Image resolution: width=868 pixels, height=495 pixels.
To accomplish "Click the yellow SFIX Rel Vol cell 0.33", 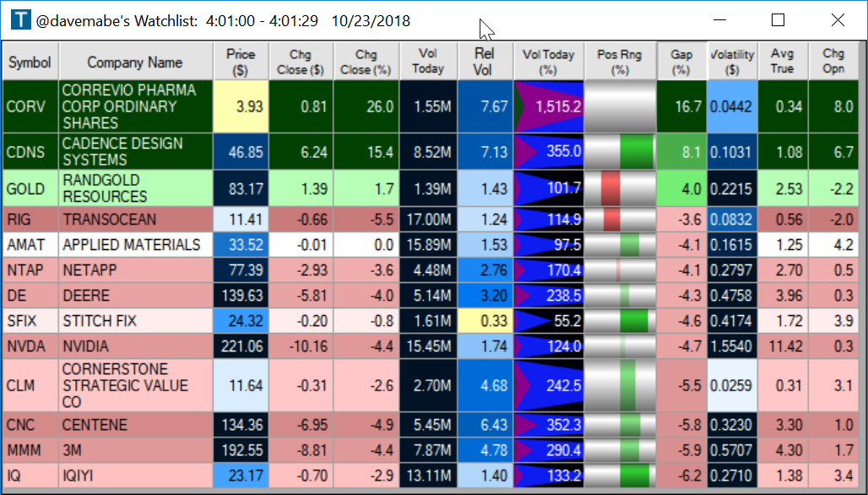I will click(486, 321).
